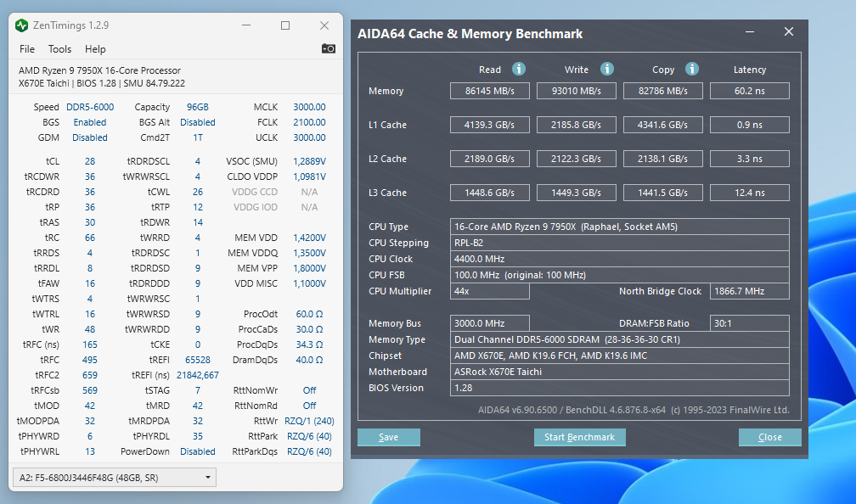Click DramDqDs value 40.0 Ω
This screenshot has width=856, height=504.
coord(309,360)
